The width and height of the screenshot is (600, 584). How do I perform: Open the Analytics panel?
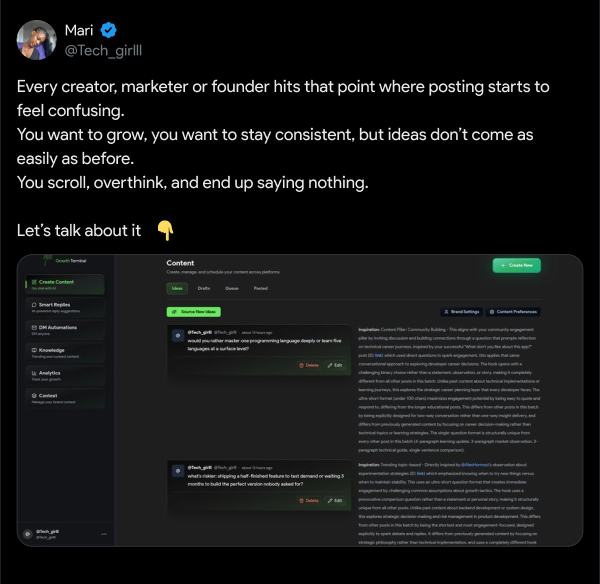tap(53, 375)
